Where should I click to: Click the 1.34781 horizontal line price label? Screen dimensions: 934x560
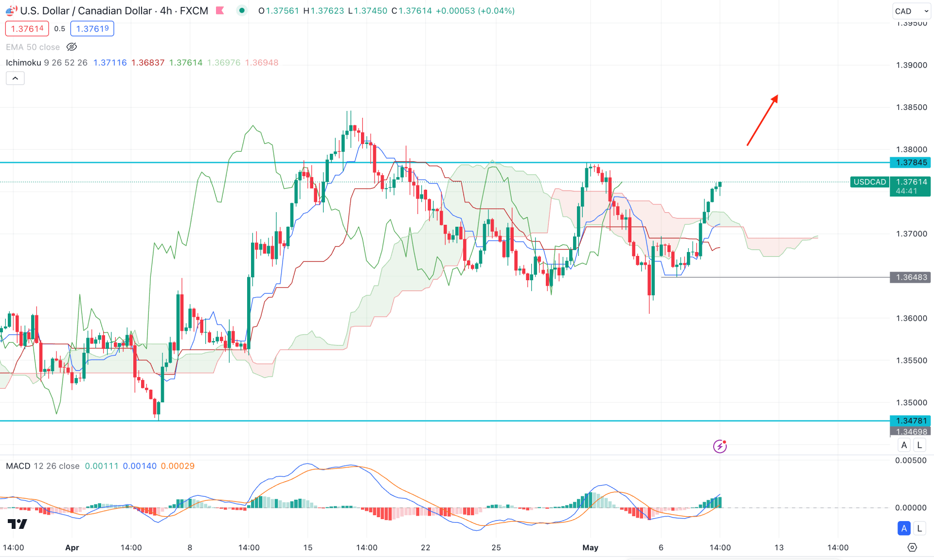click(x=910, y=420)
